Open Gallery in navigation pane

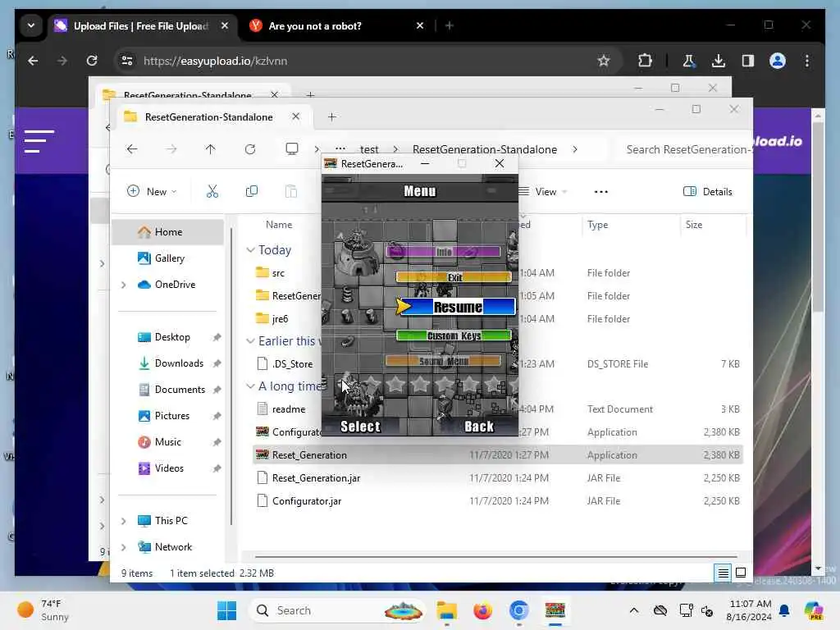point(168,258)
